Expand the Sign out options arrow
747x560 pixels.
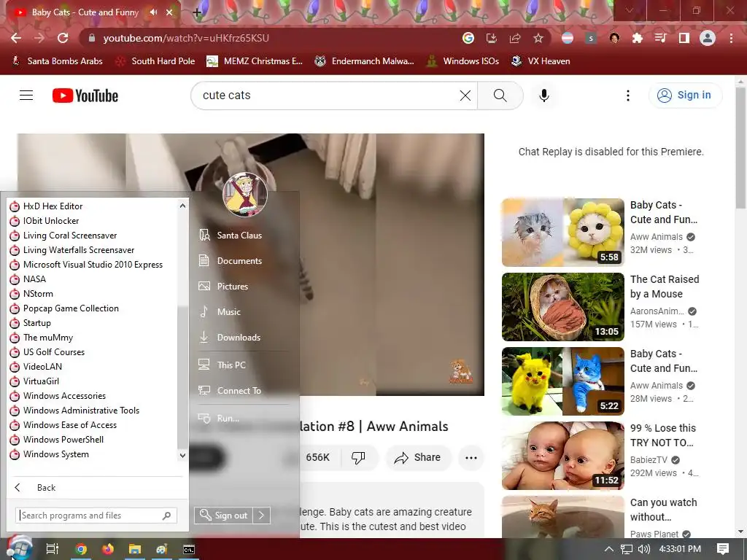click(262, 516)
